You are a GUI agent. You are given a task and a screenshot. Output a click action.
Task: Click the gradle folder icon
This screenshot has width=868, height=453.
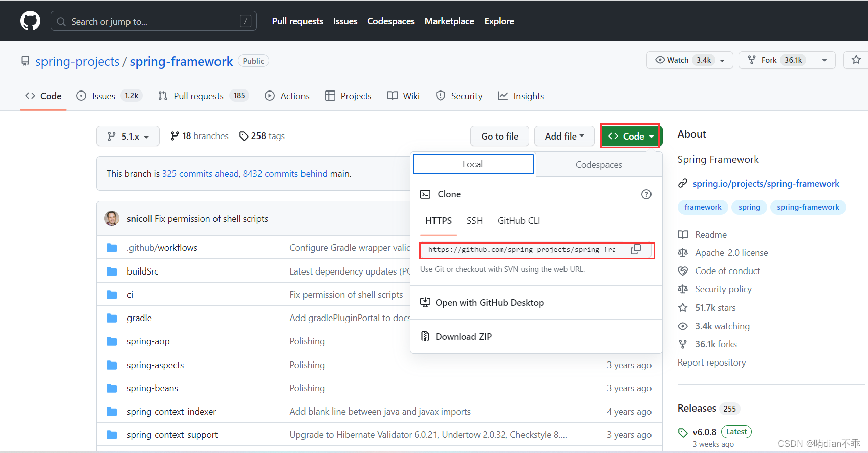[x=112, y=318]
